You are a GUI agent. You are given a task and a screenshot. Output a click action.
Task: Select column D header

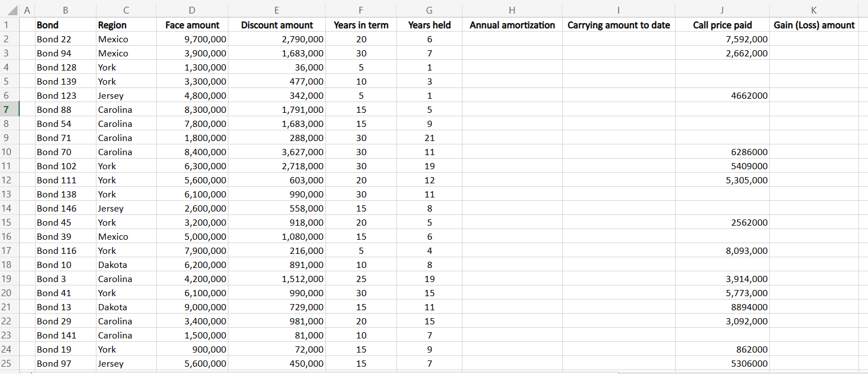[192, 10]
